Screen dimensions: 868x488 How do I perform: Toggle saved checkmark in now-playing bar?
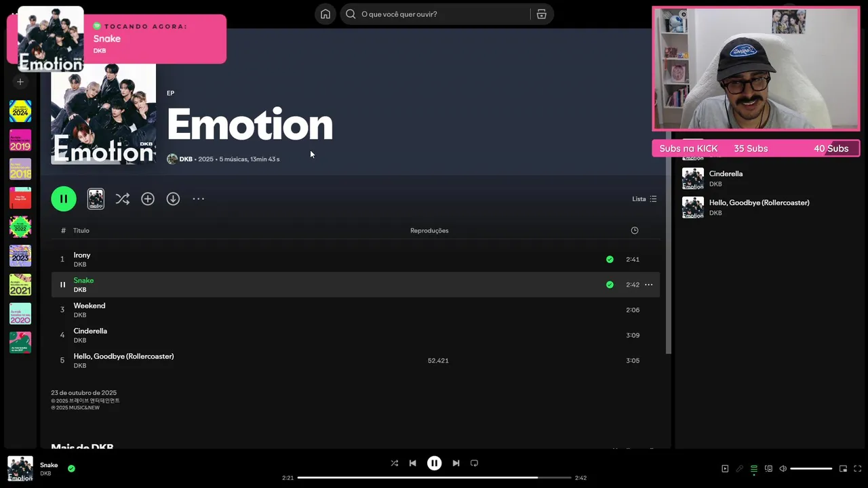(x=71, y=468)
